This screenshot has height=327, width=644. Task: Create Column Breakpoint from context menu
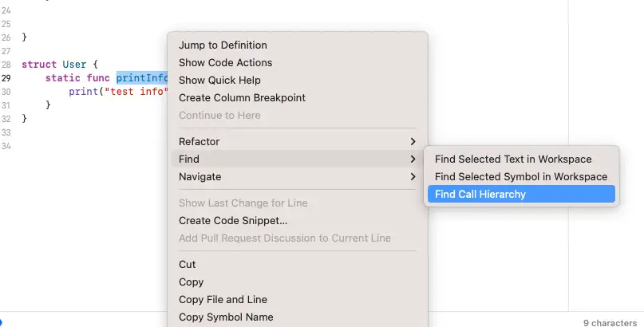click(242, 98)
